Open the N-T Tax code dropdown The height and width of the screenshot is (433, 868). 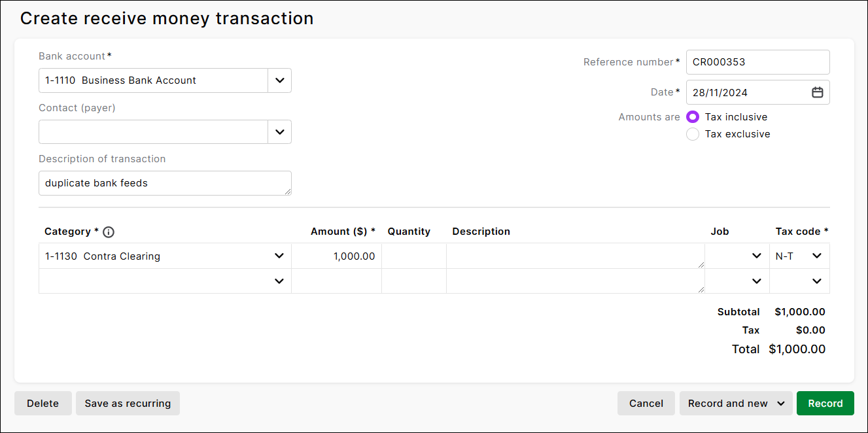pyautogui.click(x=816, y=256)
